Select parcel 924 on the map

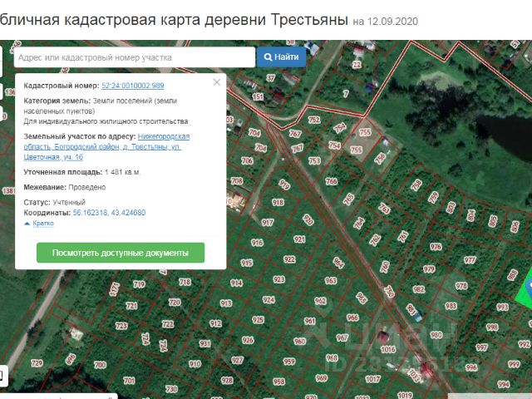268,299
